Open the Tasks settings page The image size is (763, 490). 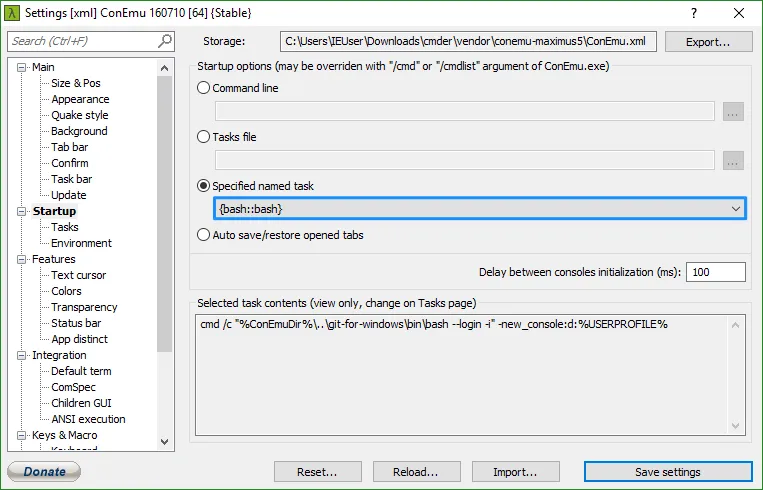tap(65, 227)
